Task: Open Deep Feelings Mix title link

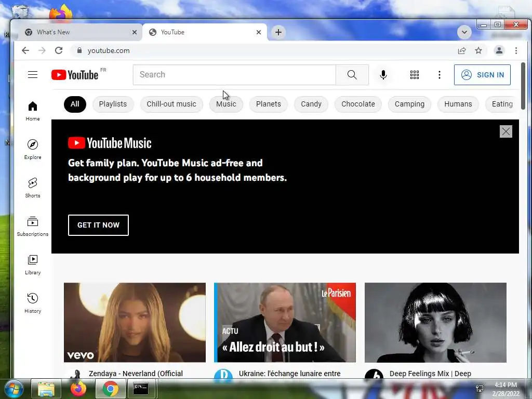Action: tap(430, 374)
